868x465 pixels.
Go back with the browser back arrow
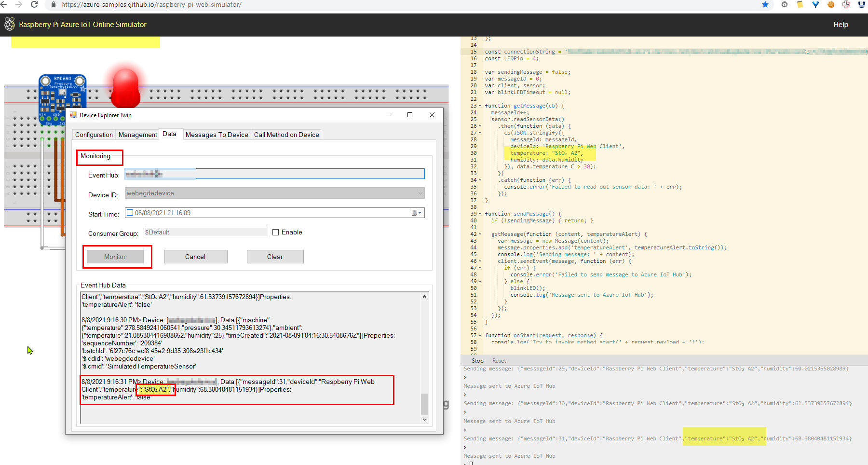(x=4, y=4)
